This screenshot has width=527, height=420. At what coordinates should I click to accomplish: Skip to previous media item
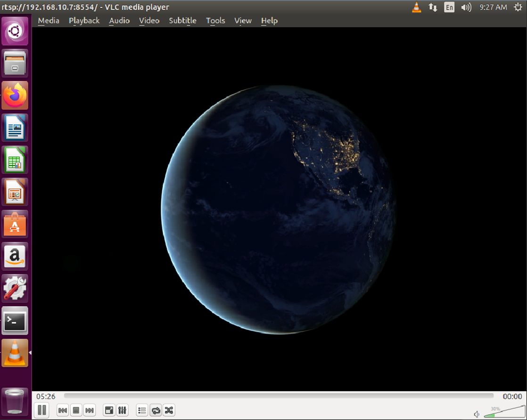tap(63, 410)
